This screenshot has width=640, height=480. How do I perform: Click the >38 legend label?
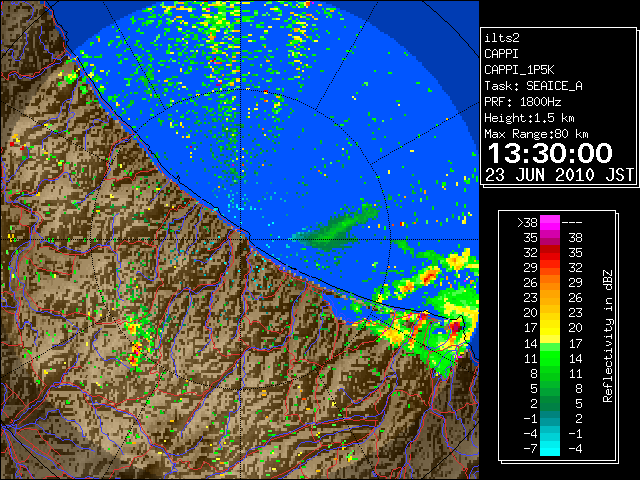click(527, 223)
